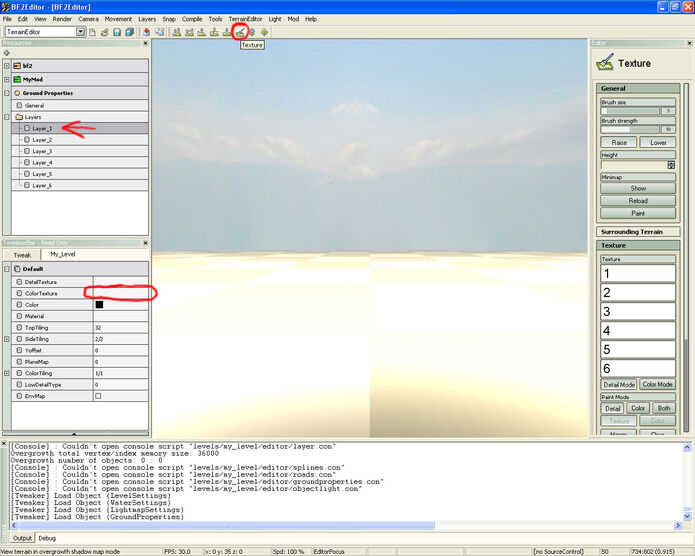Click the Height stepper arrows
Image resolution: width=695 pixels, height=556 pixels.
coord(671,165)
